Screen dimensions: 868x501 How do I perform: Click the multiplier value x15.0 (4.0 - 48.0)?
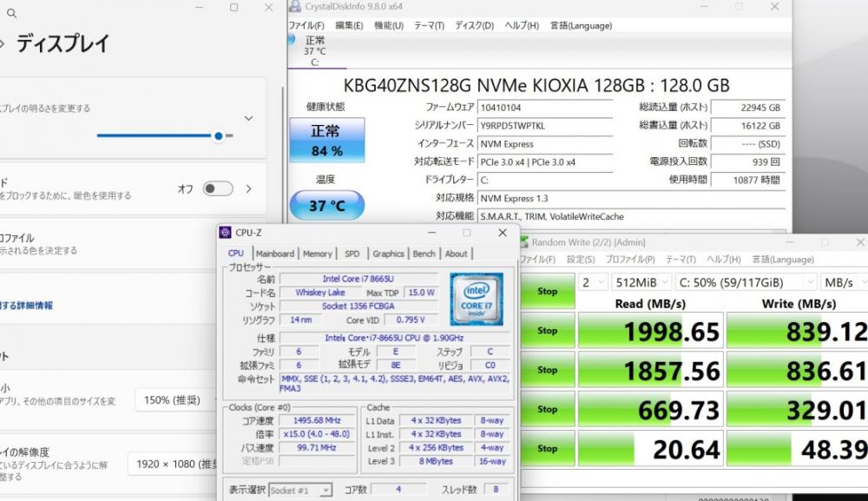[x=317, y=434]
